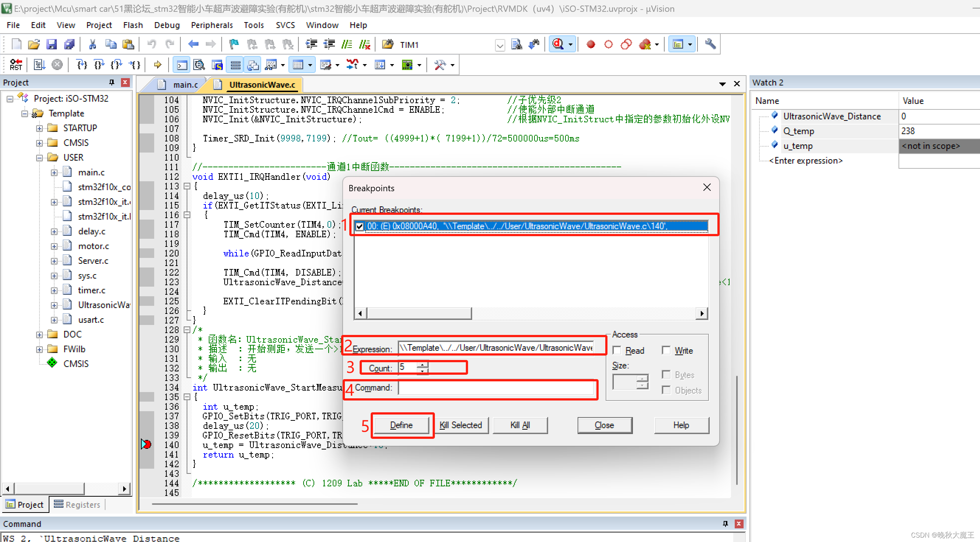The image size is (980, 542).
Task: Click the Step Into braces icon
Action: (82, 64)
